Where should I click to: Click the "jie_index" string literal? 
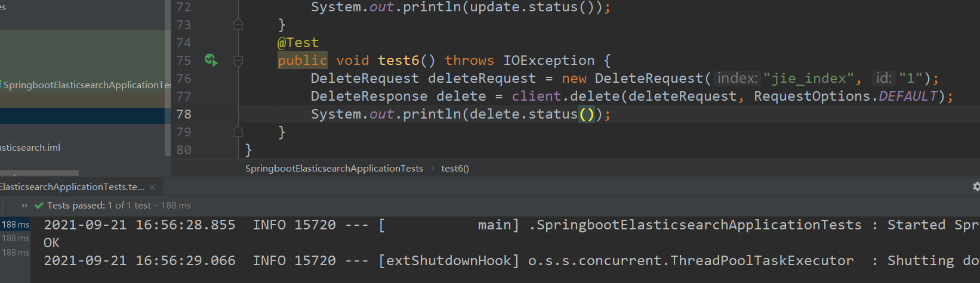809,79
